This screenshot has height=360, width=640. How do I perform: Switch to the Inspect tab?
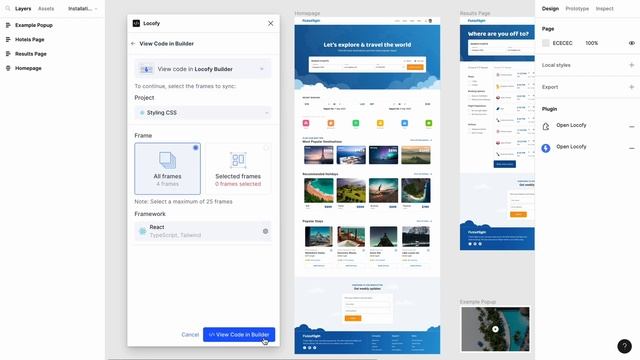coord(604,9)
